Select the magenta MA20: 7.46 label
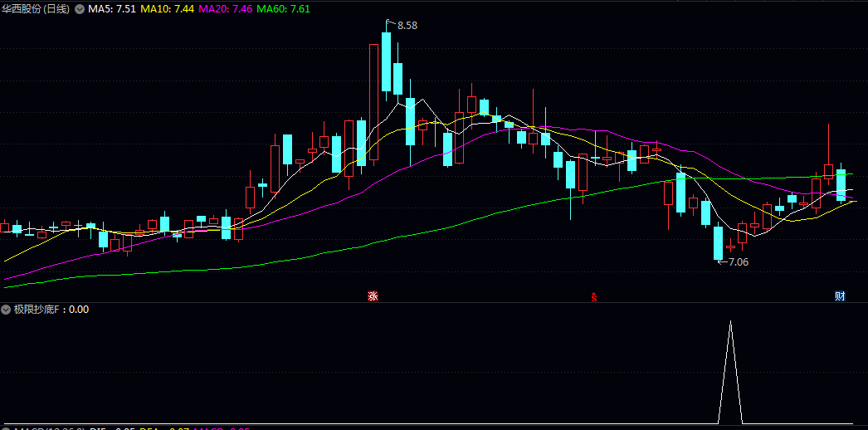This screenshot has height=430, width=868. click(227, 9)
